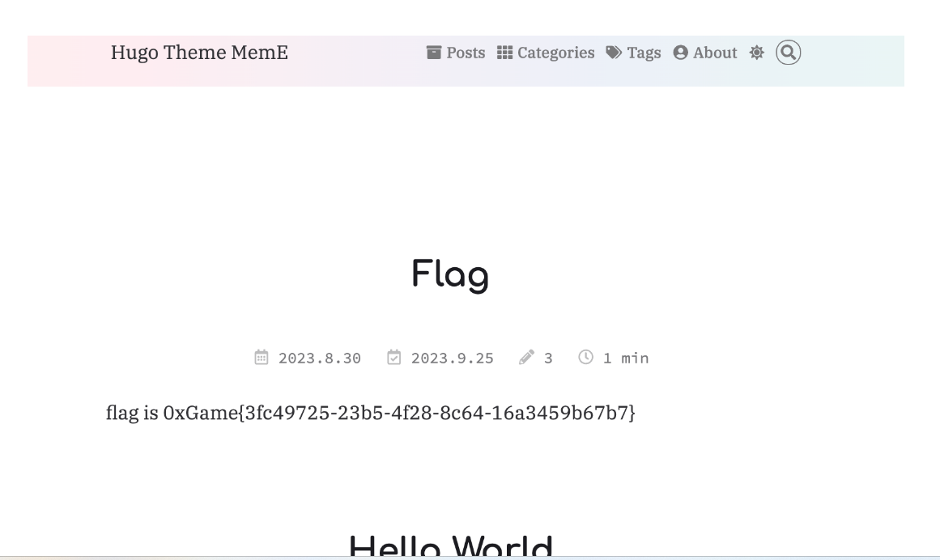Image resolution: width=940 pixels, height=560 pixels.
Task: Click the publish-date calendar icon
Action: pyautogui.click(x=261, y=357)
